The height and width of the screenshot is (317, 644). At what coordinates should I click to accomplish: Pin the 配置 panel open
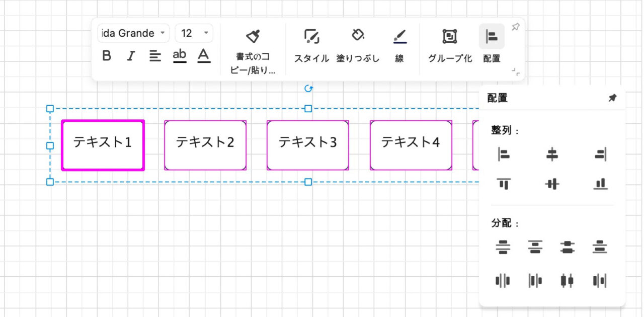click(612, 98)
